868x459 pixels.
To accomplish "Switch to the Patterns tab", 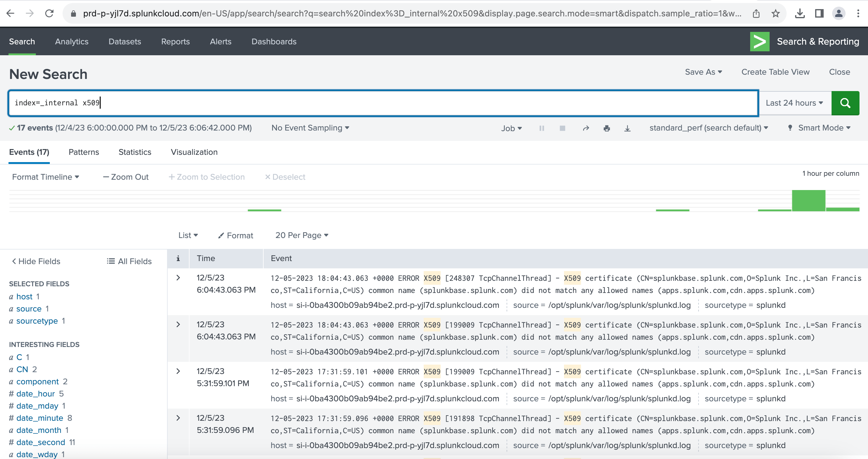I will (84, 152).
